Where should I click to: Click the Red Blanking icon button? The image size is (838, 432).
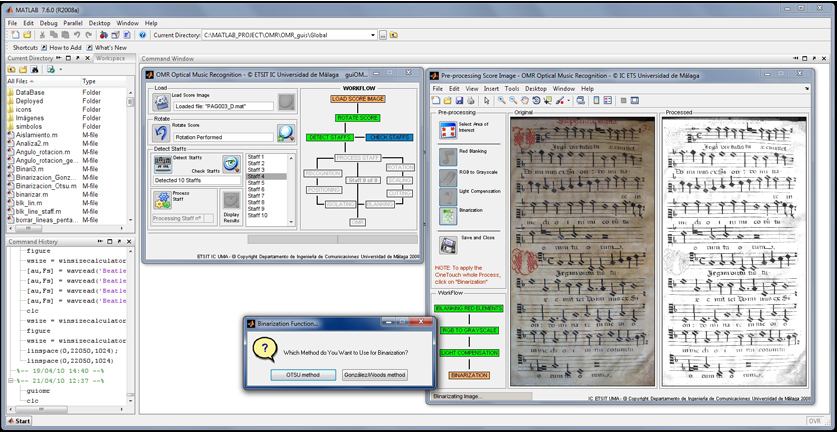448,157
